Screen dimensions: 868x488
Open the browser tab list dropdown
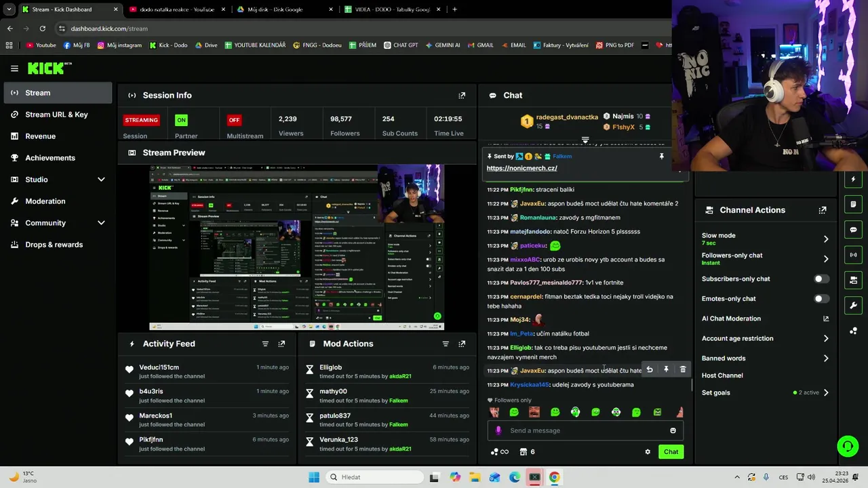click(x=9, y=9)
